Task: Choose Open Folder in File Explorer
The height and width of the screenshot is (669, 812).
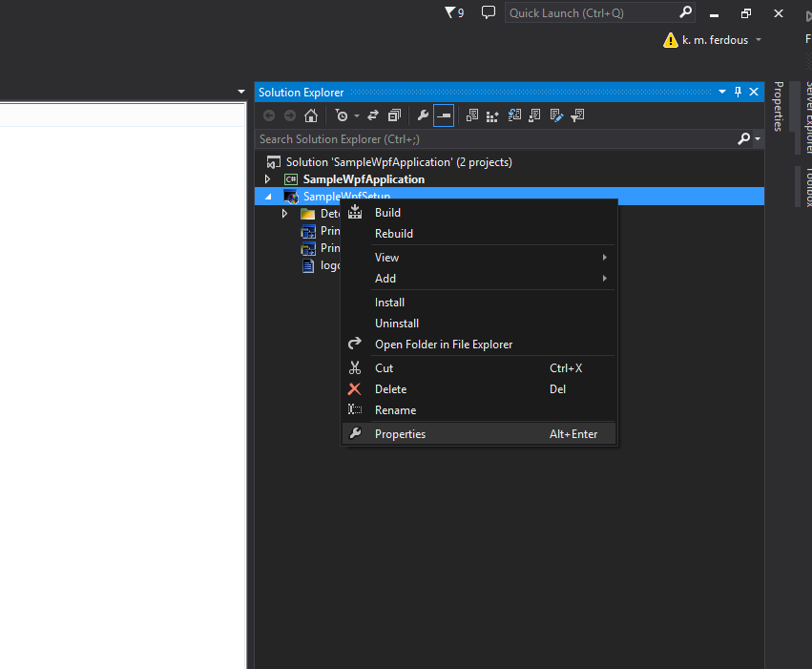Action: (x=446, y=344)
